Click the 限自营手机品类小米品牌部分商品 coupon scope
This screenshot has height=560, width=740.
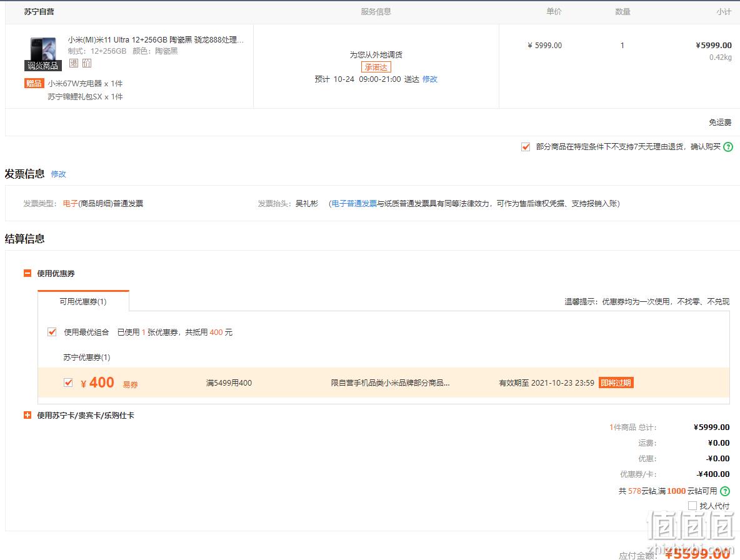coord(390,382)
